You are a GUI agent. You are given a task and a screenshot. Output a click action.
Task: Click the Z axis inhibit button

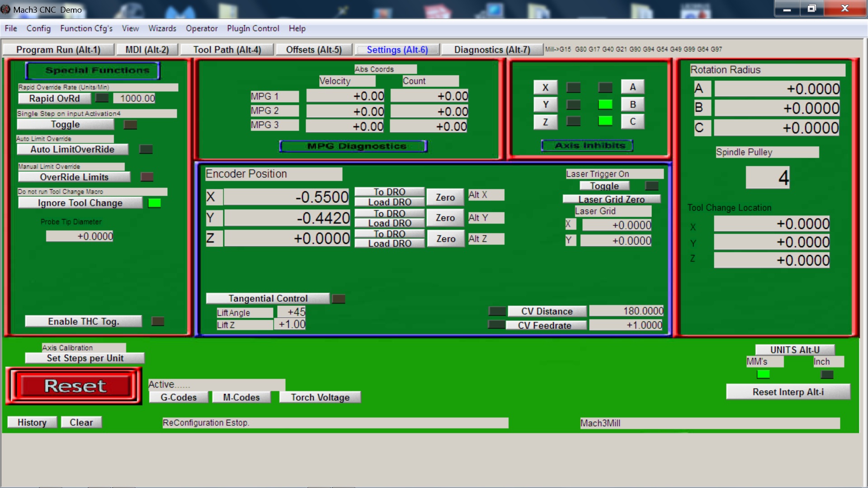(x=545, y=122)
